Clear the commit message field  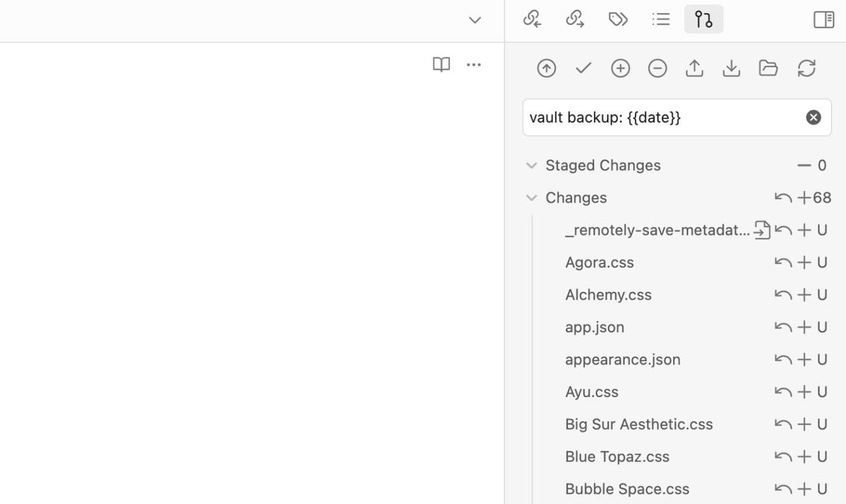813,117
